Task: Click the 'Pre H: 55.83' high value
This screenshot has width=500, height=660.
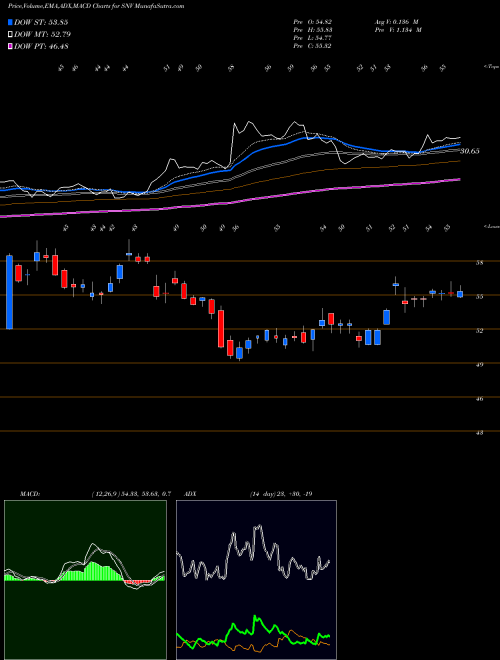Action: point(313,30)
